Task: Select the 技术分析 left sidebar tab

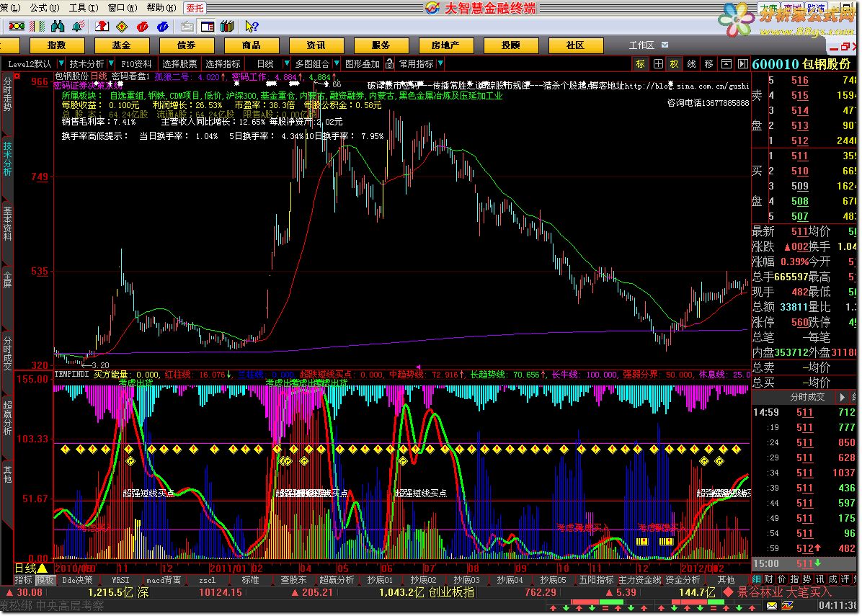Action: point(7,159)
